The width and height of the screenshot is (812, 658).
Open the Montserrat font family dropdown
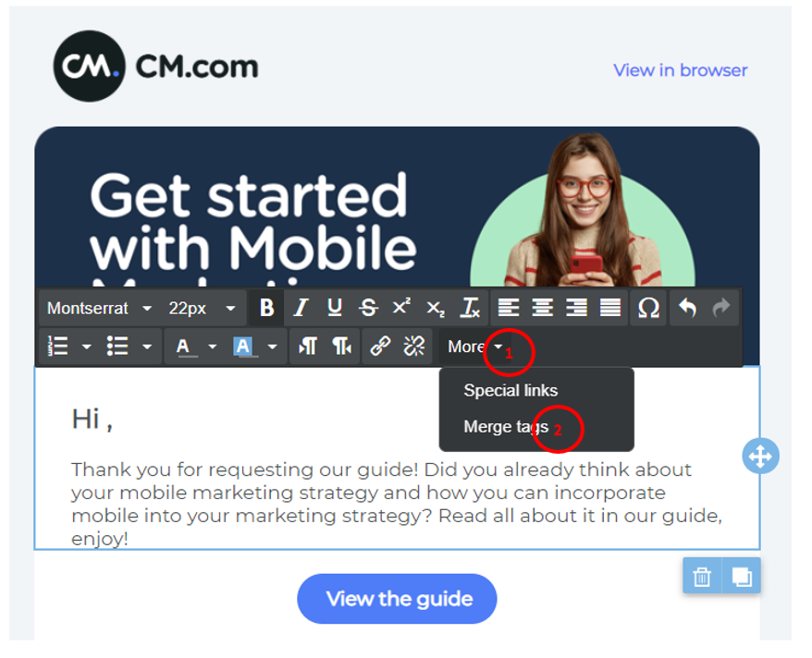click(x=100, y=309)
